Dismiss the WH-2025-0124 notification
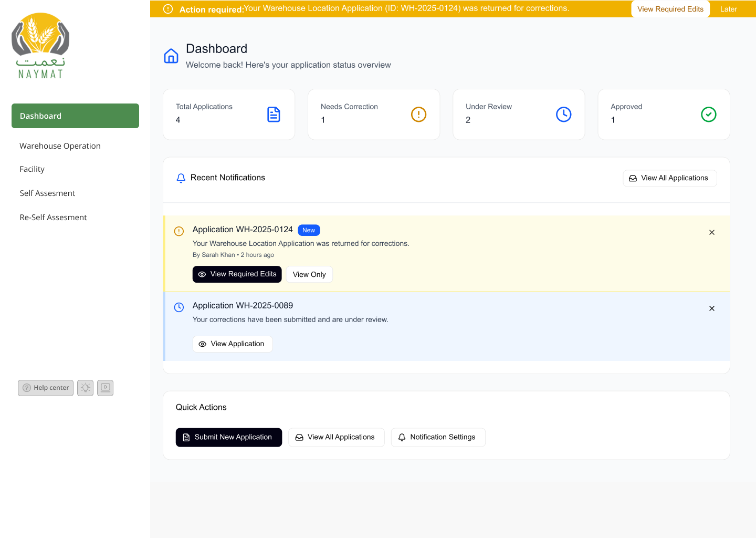Screen dimensions: 756x538 click(712, 232)
